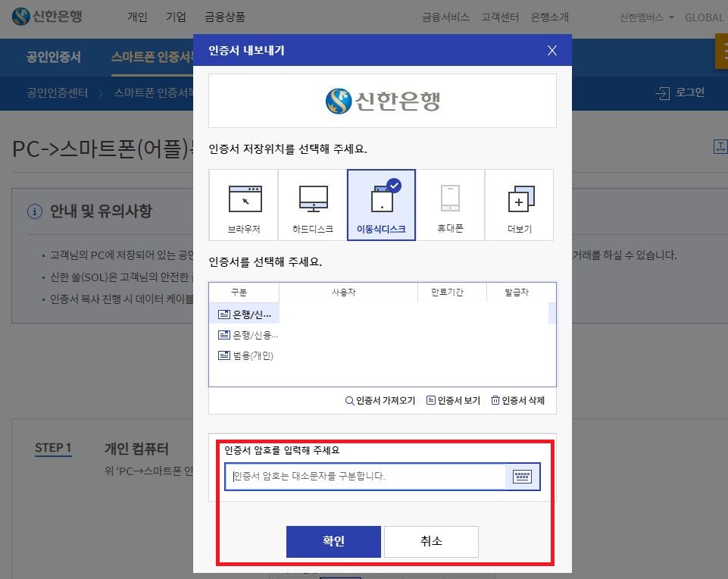Viewport: 728px width, 579px height.
Task: Switch to the 스마트폰 인증서 tab
Action: point(152,57)
